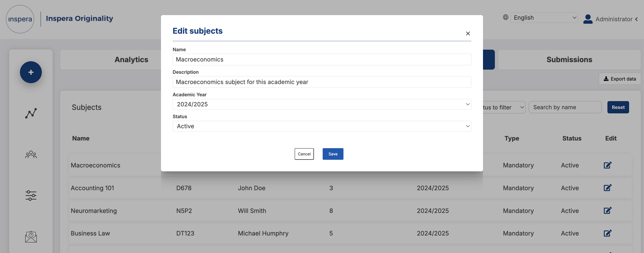Image resolution: width=644 pixels, height=253 pixels.
Task: Select the Macroeconomics row name
Action: pyautogui.click(x=96, y=165)
